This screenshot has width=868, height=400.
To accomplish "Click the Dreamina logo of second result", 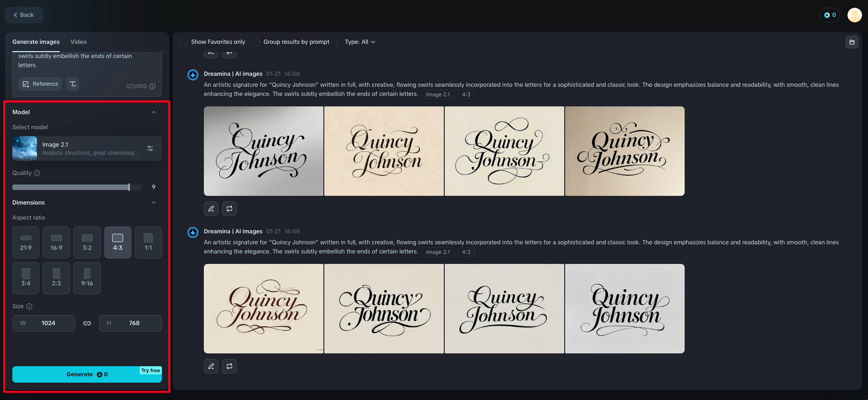I will pyautogui.click(x=193, y=232).
